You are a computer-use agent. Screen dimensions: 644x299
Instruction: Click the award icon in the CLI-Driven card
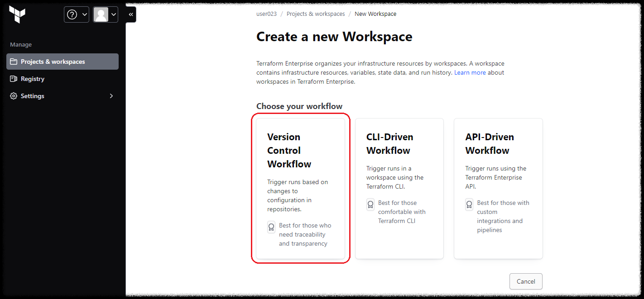[x=370, y=204]
